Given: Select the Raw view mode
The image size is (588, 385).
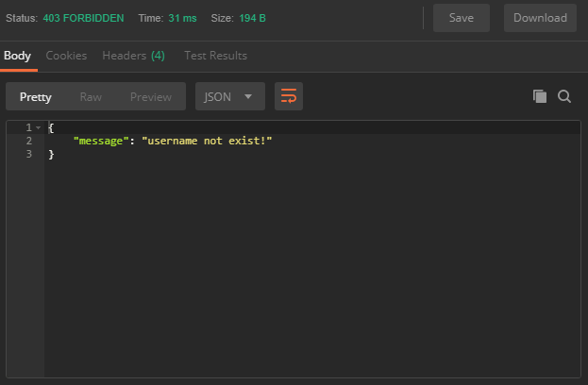Looking at the screenshot, I should 91,97.
